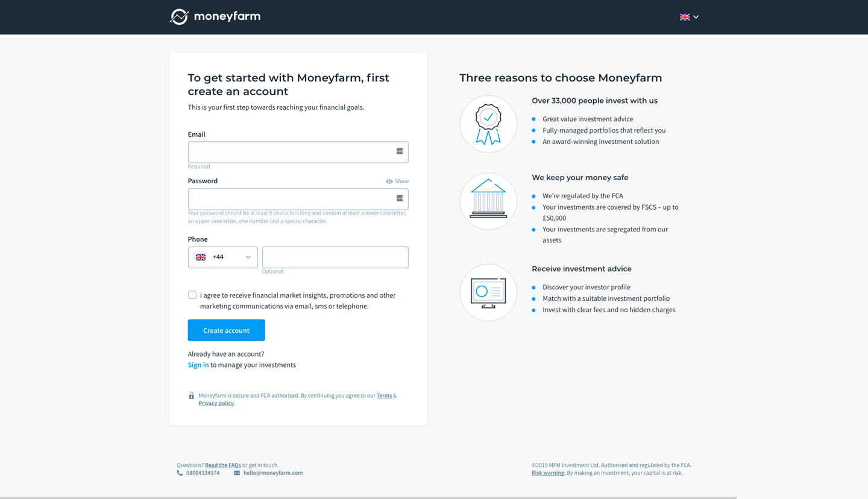Click the phone icon beside 08004334574
Screen dimensions: 868x499
180,473
